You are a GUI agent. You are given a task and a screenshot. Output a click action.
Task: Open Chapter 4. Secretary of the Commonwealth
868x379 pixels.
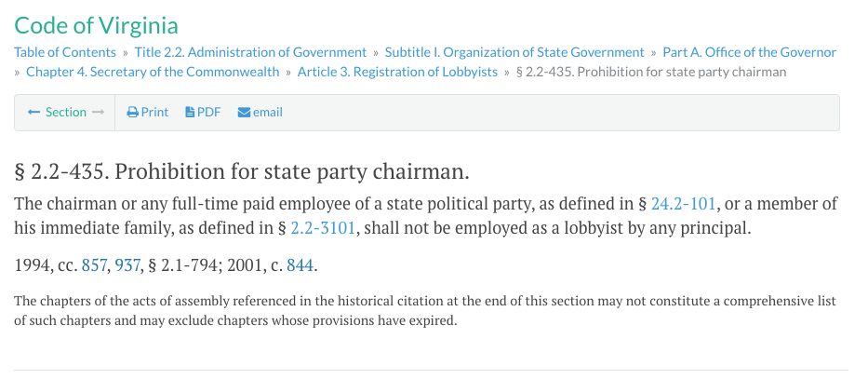coord(153,72)
